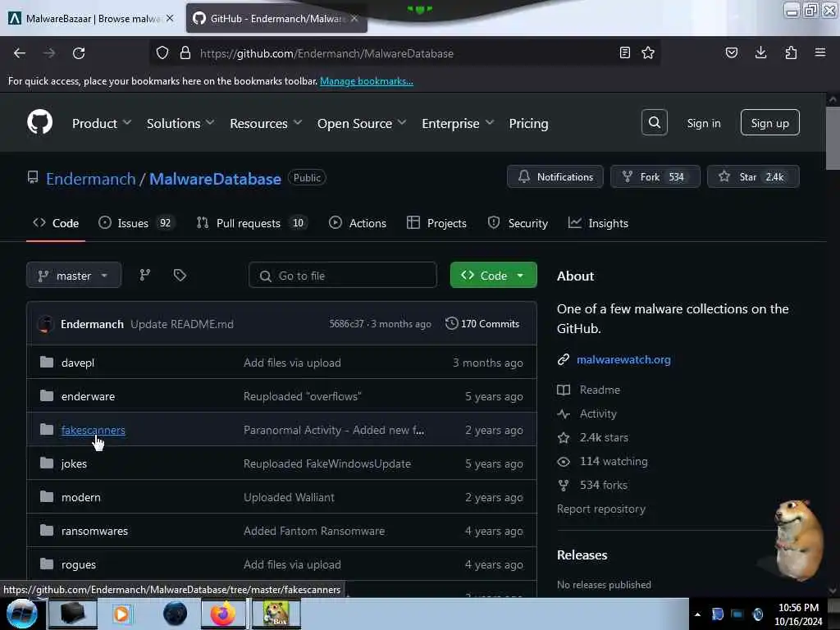Reload the current GitHub page

pyautogui.click(x=79, y=53)
